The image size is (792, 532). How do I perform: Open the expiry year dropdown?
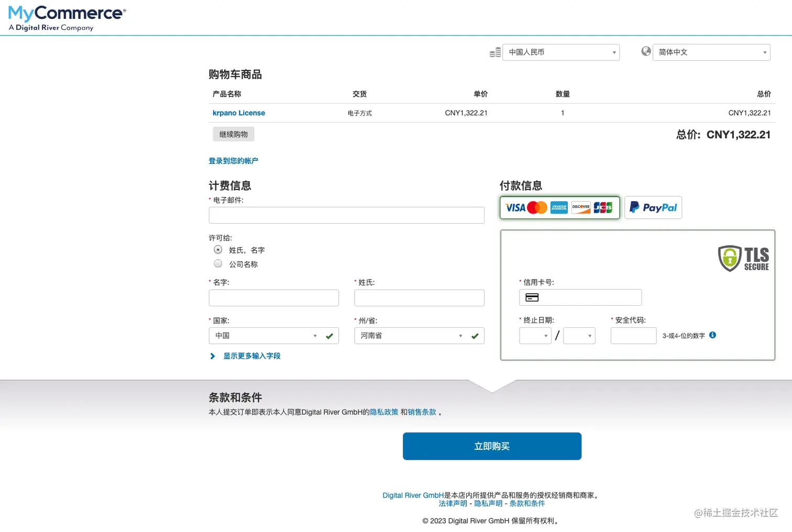pyautogui.click(x=579, y=336)
